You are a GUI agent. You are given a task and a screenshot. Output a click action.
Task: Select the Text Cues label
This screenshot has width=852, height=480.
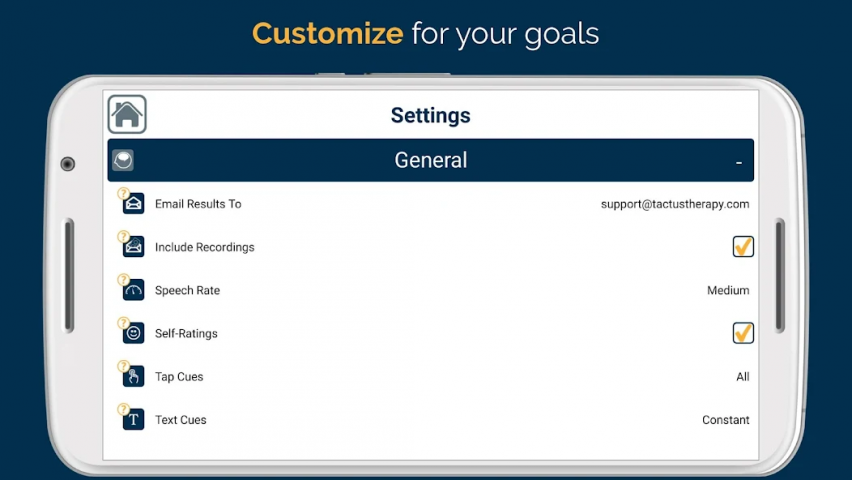click(181, 420)
